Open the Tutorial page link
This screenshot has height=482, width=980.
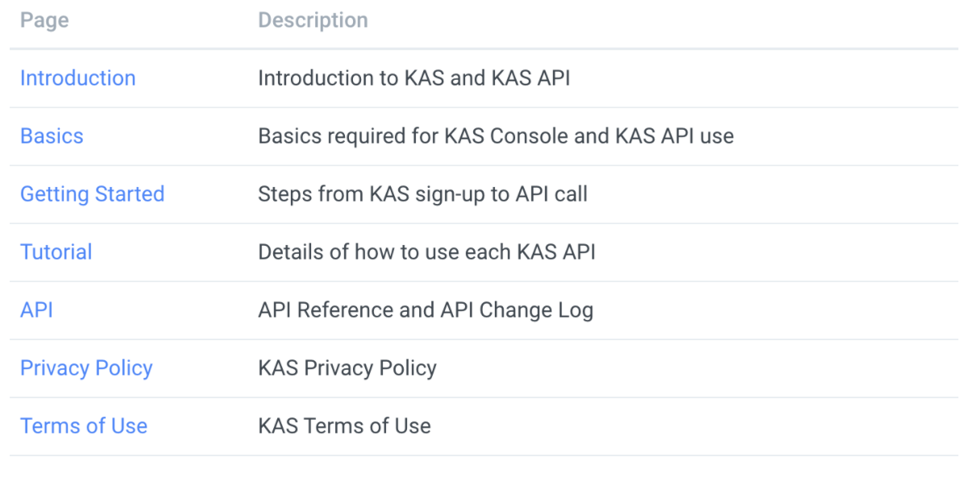56,252
